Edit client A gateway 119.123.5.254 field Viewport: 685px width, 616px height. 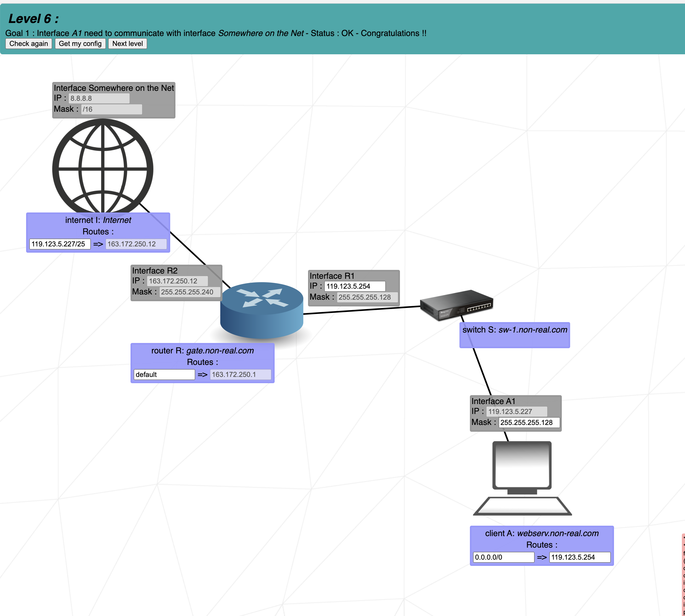pyautogui.click(x=580, y=557)
